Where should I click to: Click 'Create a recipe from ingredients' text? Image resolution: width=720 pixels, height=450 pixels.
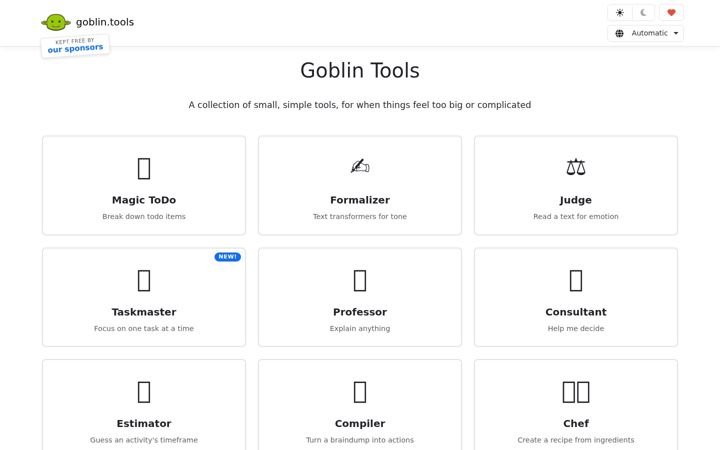pyautogui.click(x=576, y=440)
